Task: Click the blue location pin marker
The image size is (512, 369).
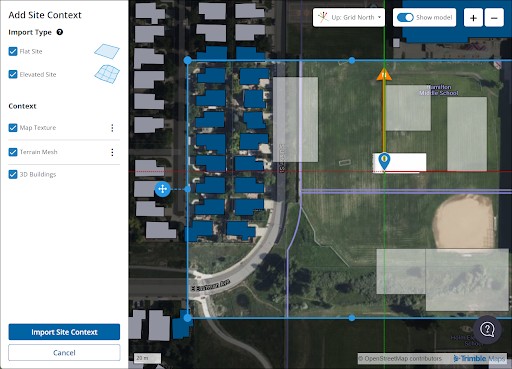Action: pyautogui.click(x=384, y=162)
